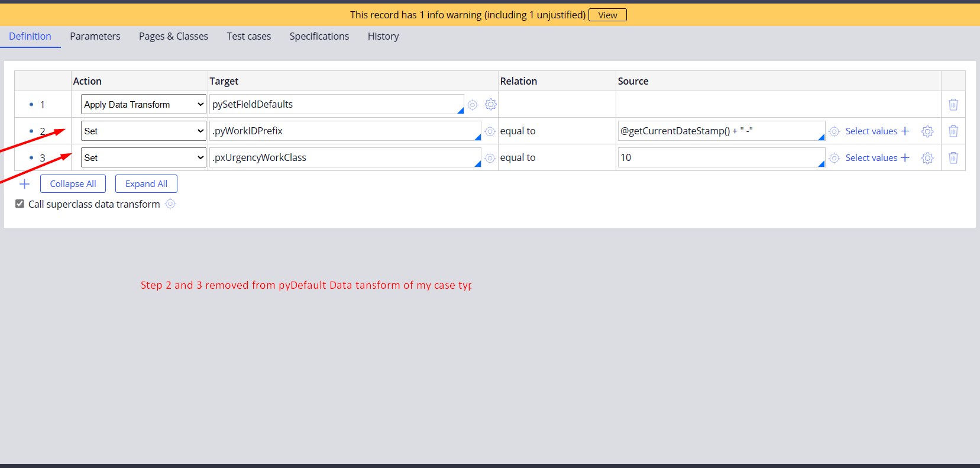
Task: Open Set action dropdown for .pxUrgencyWorkClass
Action: point(143,158)
